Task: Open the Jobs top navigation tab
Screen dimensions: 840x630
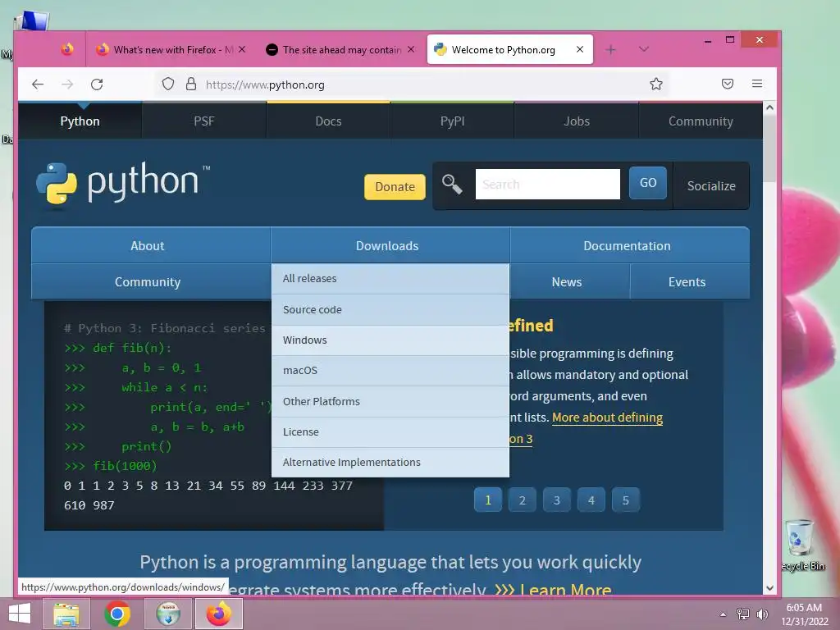Action: (577, 121)
